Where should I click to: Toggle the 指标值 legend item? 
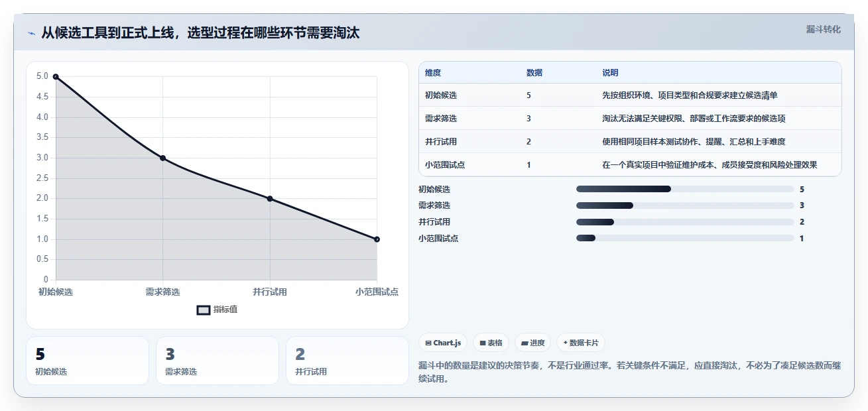[217, 310]
